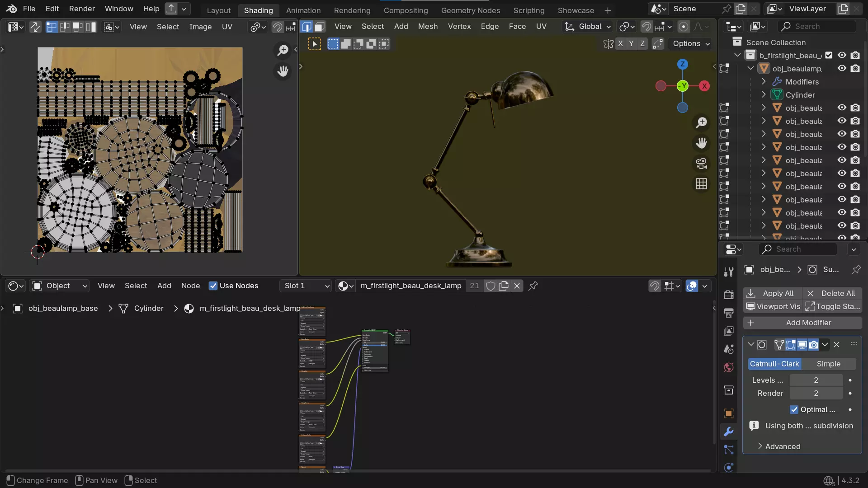The height and width of the screenshot is (488, 868).
Task: Disable Optimal Display checkbox
Action: click(x=794, y=409)
